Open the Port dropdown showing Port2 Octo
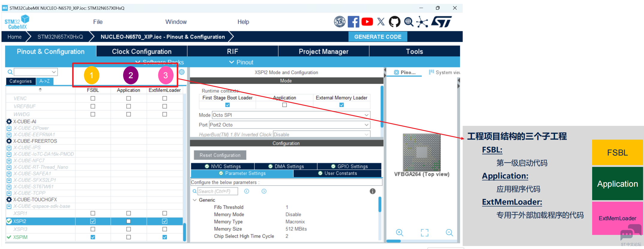The image size is (644, 249). 289,125
